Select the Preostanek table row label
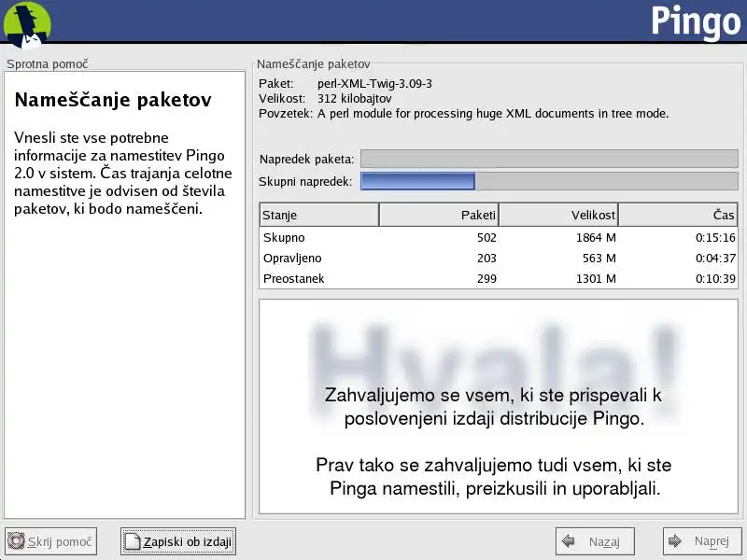 point(293,278)
